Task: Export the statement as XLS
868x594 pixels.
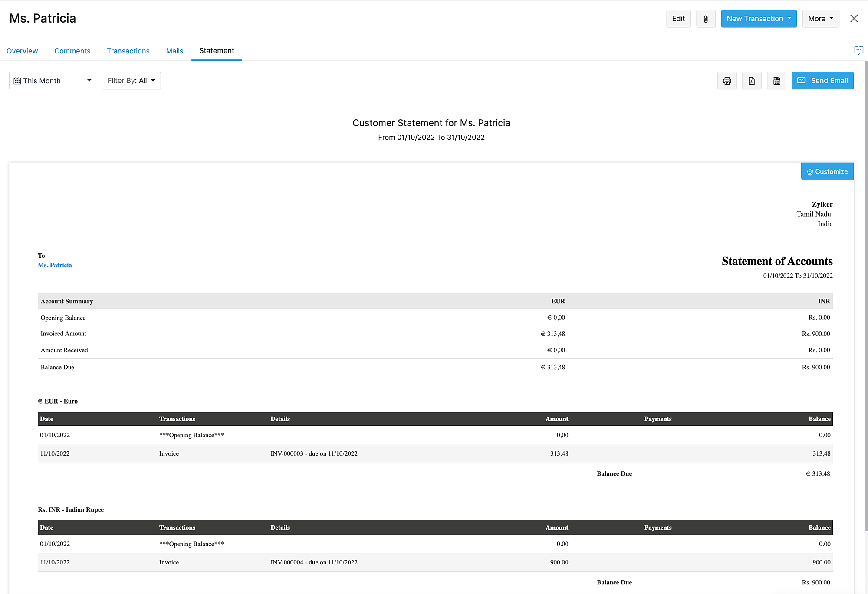Action: (x=776, y=80)
